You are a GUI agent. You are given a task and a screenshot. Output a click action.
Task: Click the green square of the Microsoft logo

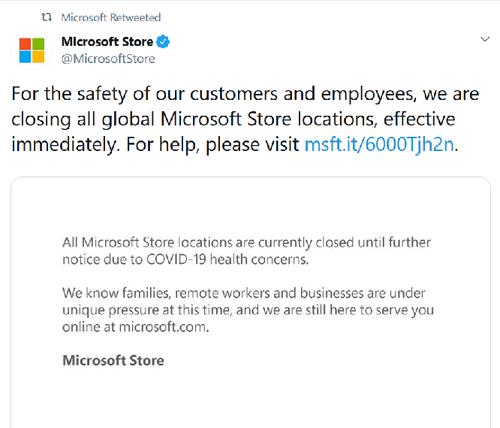[x=38, y=44]
